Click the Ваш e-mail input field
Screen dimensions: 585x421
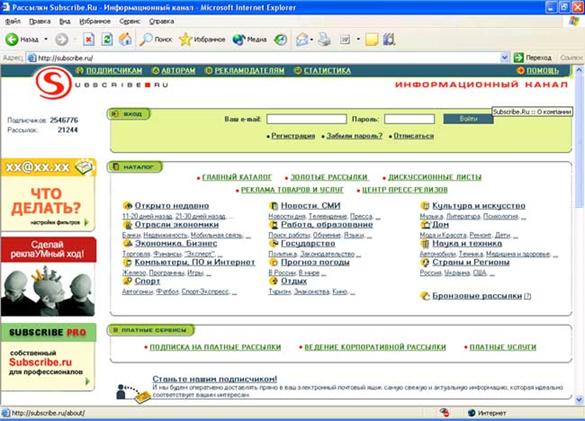tap(307, 119)
